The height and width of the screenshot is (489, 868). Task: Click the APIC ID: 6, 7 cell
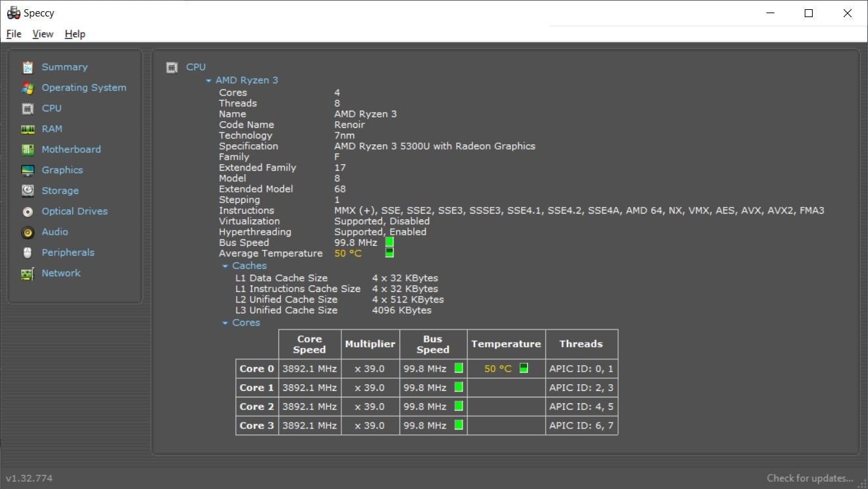point(581,426)
